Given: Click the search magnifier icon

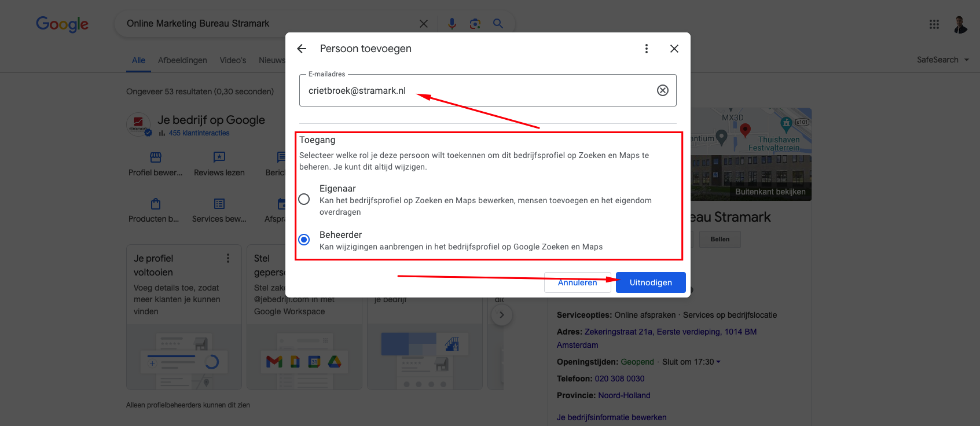Looking at the screenshot, I should [x=498, y=24].
